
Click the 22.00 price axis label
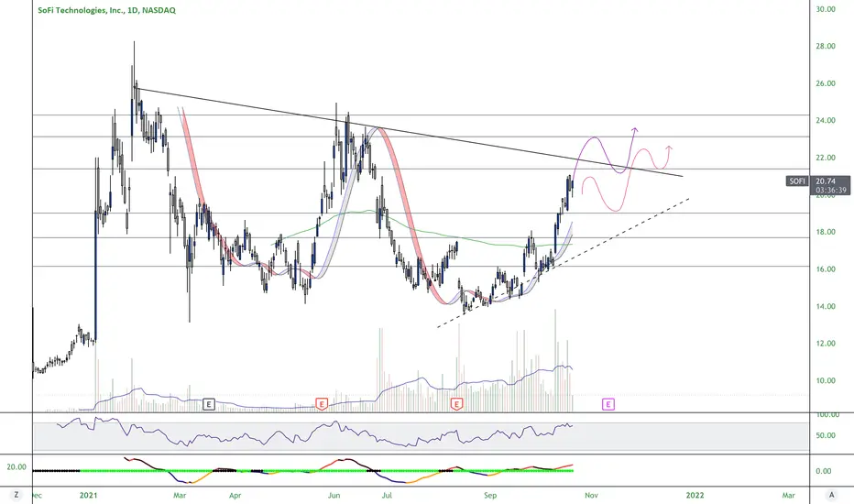click(826, 158)
